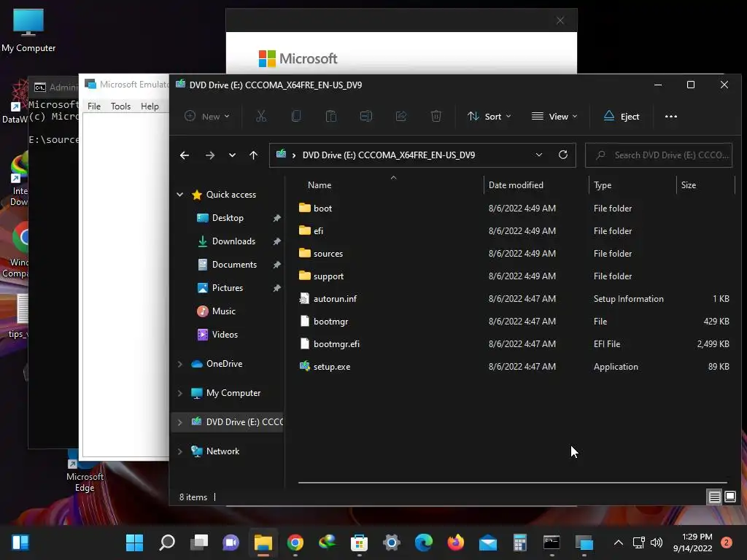This screenshot has width=747, height=560.
Task: Select the bootmgr.efi file
Action: [x=336, y=344]
